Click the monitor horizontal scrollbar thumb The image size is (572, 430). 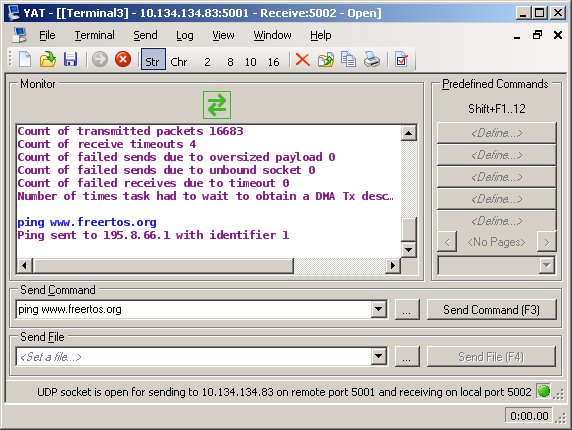(163, 265)
